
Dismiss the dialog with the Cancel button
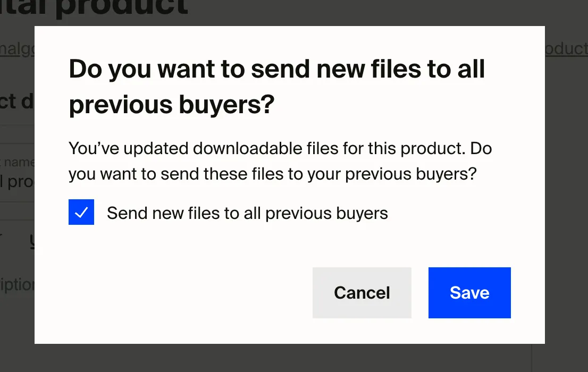point(362,293)
